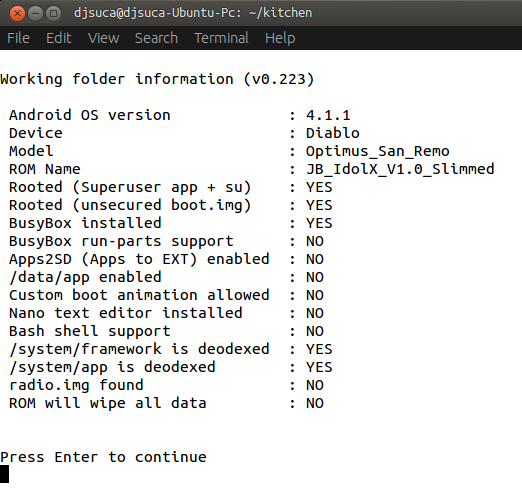Click the 'Android OS version' label
The height and width of the screenshot is (488, 522).
tap(90, 115)
